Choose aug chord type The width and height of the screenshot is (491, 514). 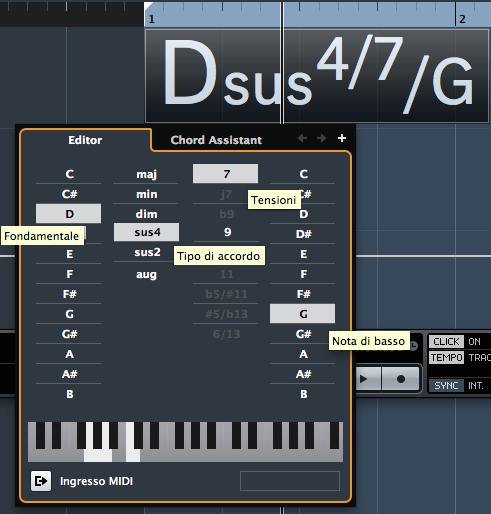[x=146, y=274]
